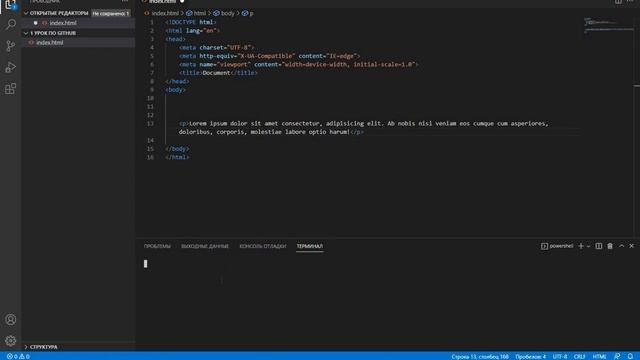Screen dimensions: 640x360
Task: Click the 'Document' title text on line 7
Action: coord(216,73)
